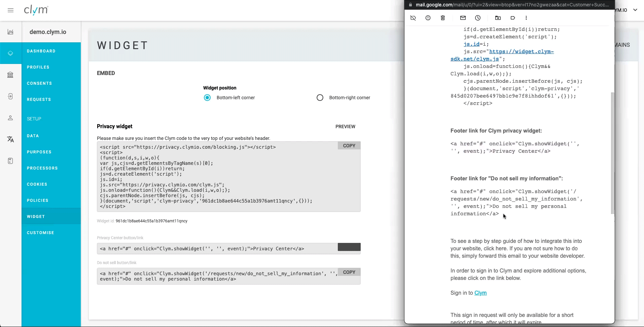Snooze the email with the clock icon
Screen dimensions: 644x327
pos(478,18)
